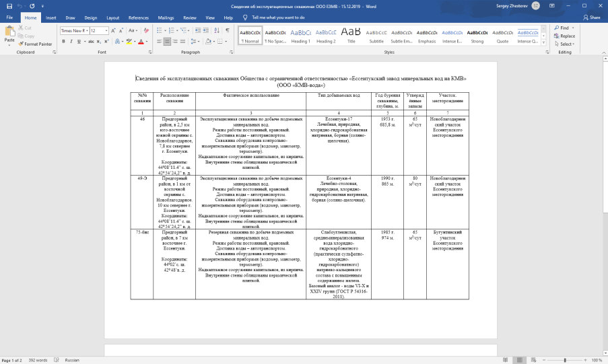Click Tell me what you want search box
Screen dimensions: 608x364
pyautogui.click(x=278, y=17)
